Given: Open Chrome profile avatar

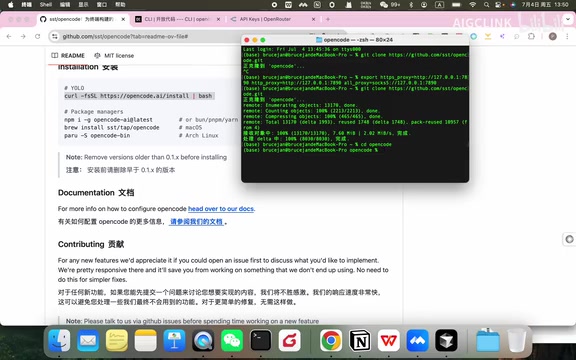Looking at the screenshot, I should 552,36.
